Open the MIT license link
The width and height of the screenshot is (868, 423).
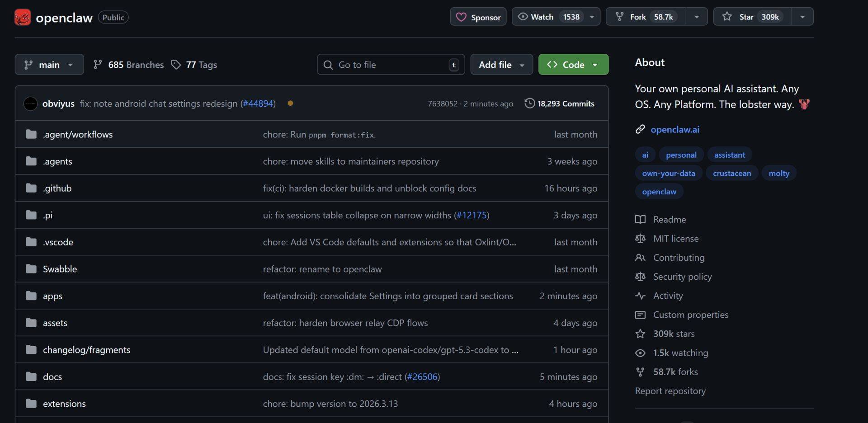tap(675, 239)
